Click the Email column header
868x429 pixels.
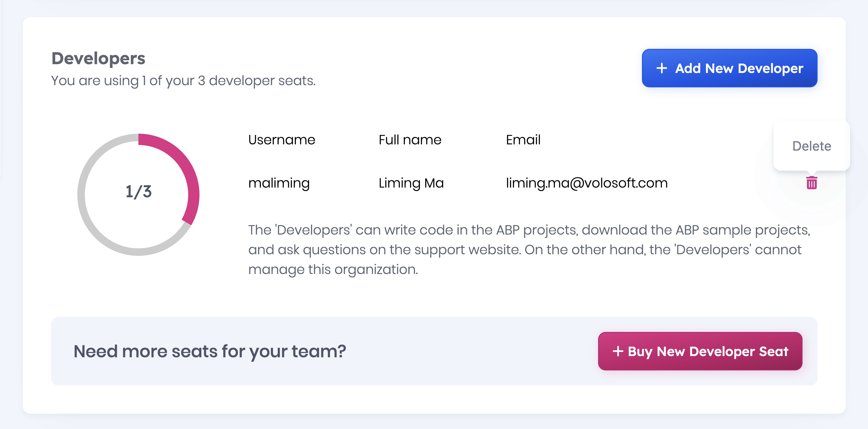(523, 140)
